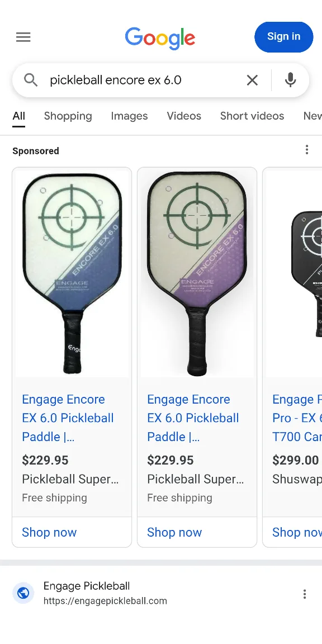Visit the engagepickleball.com link
322x644 pixels.
point(105,601)
